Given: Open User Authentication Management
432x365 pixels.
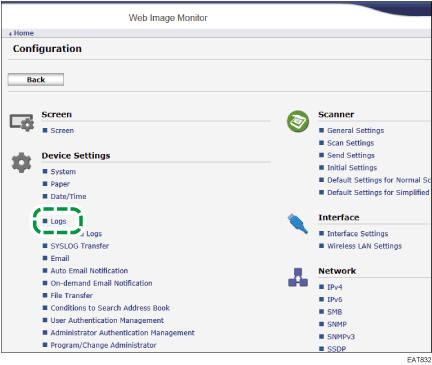Looking at the screenshot, I should point(107,320).
